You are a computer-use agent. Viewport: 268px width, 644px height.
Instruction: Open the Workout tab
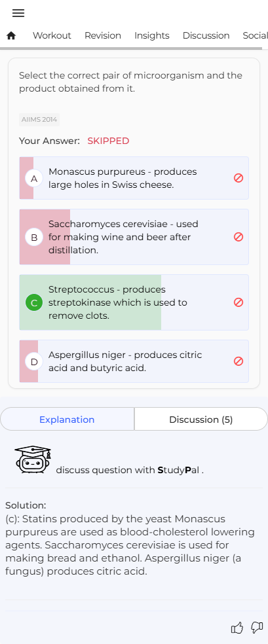[x=52, y=36]
